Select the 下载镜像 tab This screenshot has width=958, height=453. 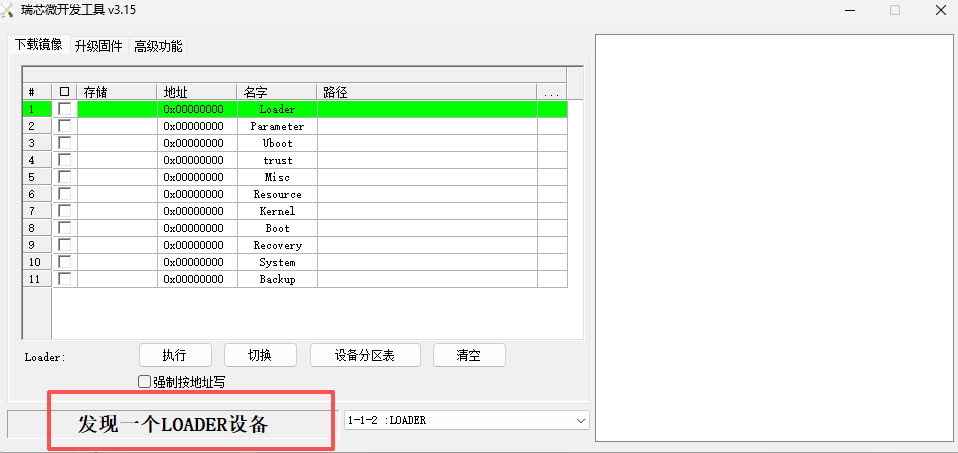click(x=38, y=45)
